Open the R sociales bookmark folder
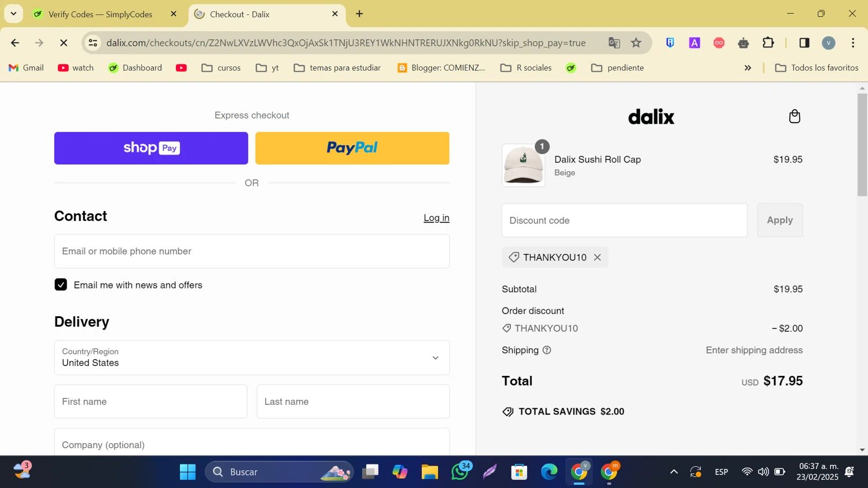This screenshot has height=488, width=868. point(526,68)
